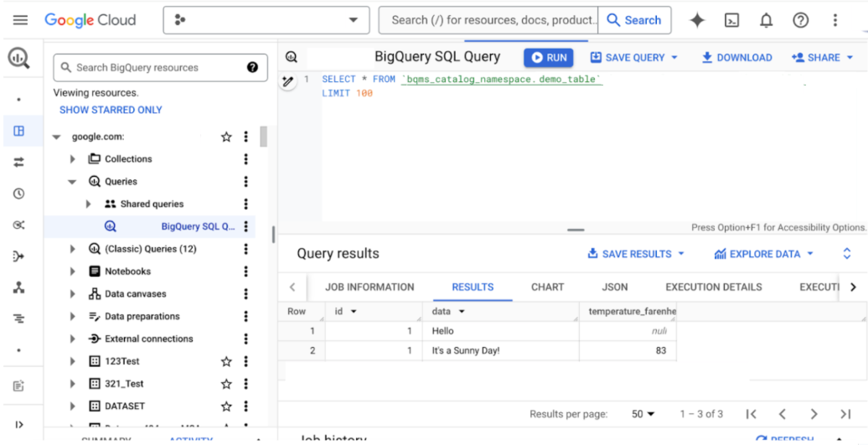The width and height of the screenshot is (868, 445).
Task: Switch to the CHART tab
Action: click(547, 287)
